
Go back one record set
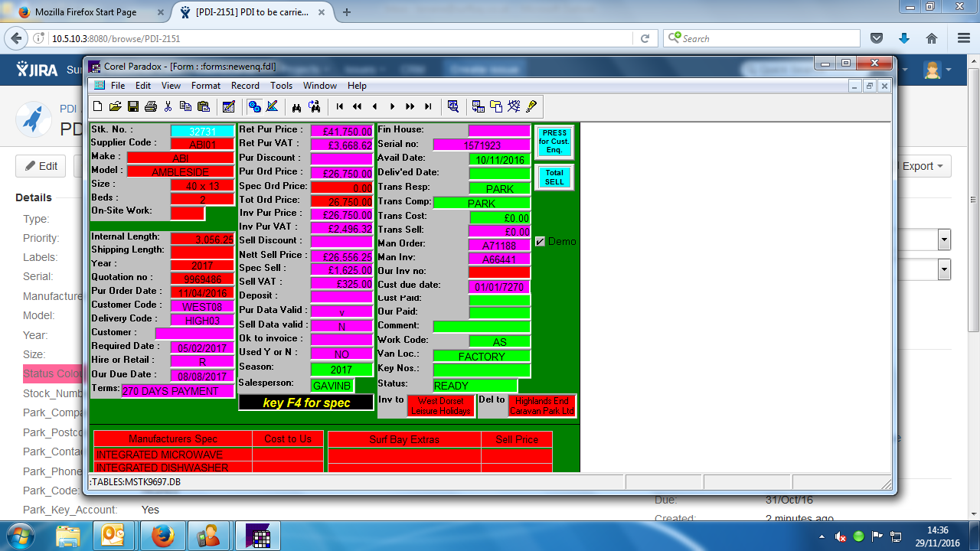coord(357,106)
